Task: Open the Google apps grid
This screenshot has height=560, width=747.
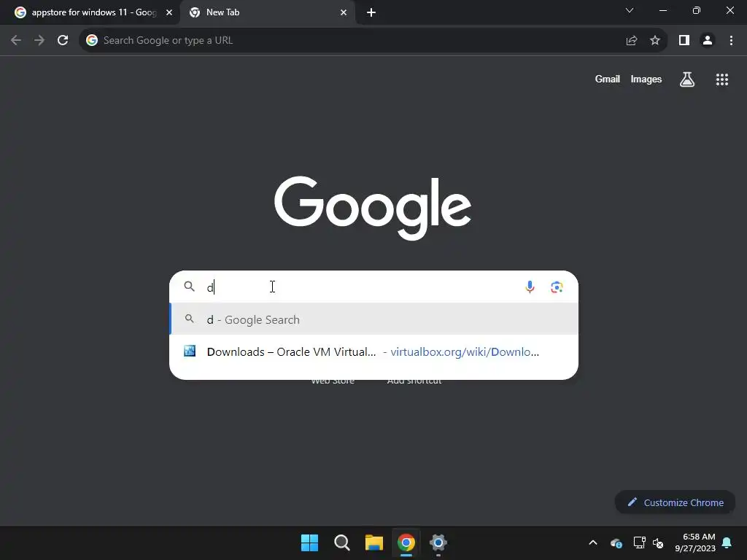Action: tap(722, 79)
